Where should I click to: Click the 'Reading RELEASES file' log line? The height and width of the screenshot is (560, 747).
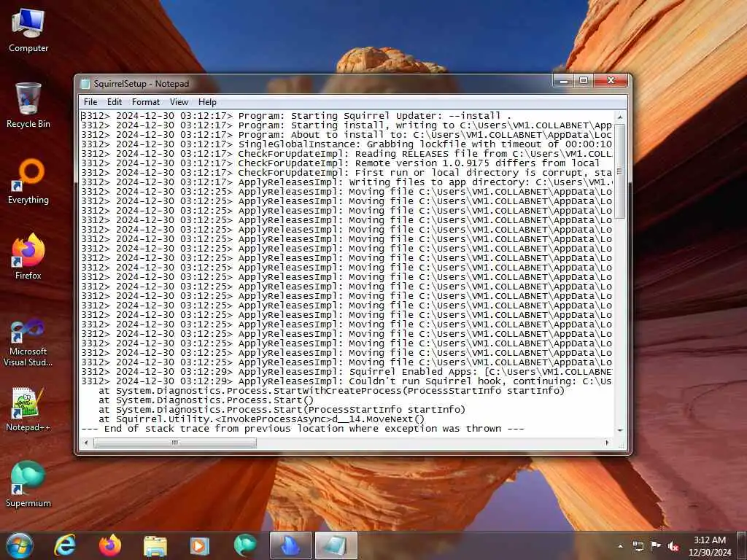click(347, 154)
